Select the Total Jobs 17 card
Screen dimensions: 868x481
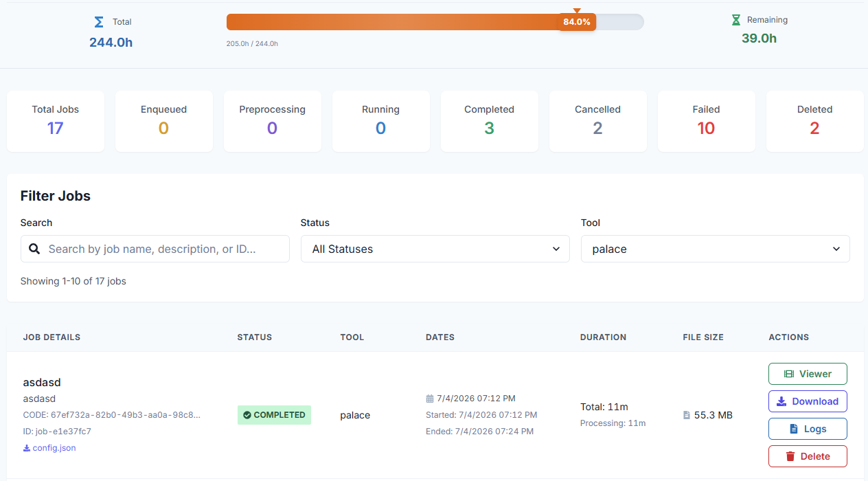(56, 121)
